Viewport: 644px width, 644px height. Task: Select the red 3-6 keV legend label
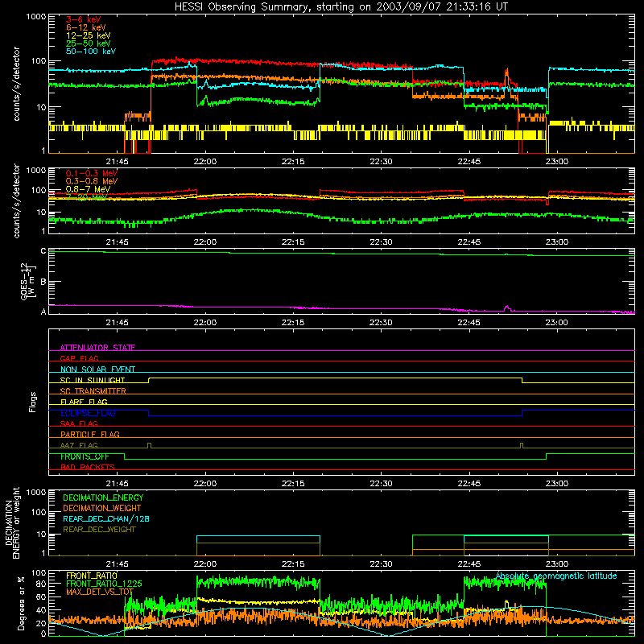[83, 19]
